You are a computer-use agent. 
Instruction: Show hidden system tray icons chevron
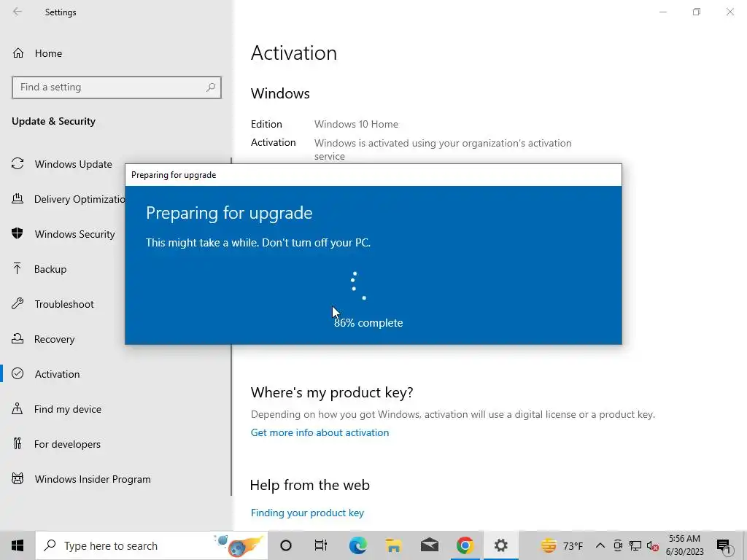pos(600,545)
